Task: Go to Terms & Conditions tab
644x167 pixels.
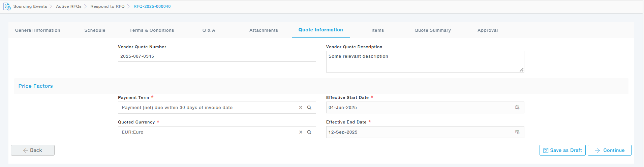Action: click(152, 30)
